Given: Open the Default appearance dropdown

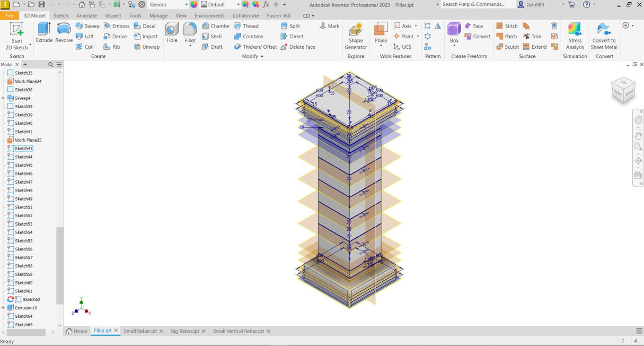Looking at the screenshot, I should (237, 5).
